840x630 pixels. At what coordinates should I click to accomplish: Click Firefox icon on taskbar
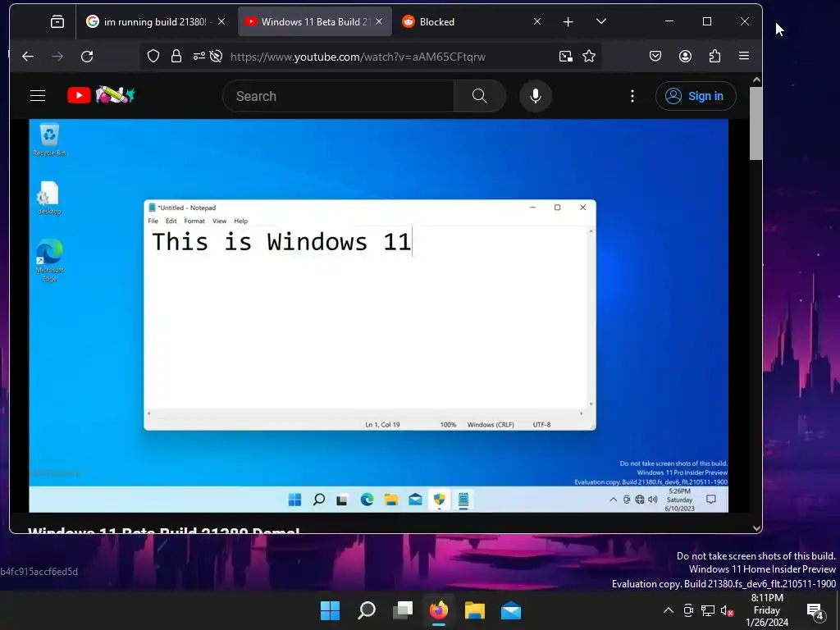coord(439,610)
